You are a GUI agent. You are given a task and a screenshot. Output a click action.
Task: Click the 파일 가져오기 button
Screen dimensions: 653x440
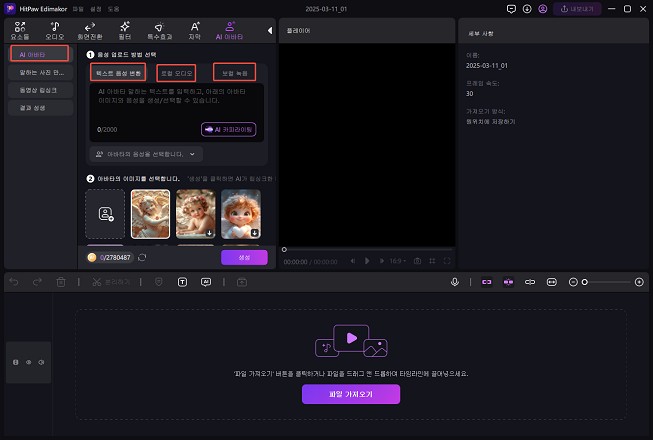click(351, 394)
